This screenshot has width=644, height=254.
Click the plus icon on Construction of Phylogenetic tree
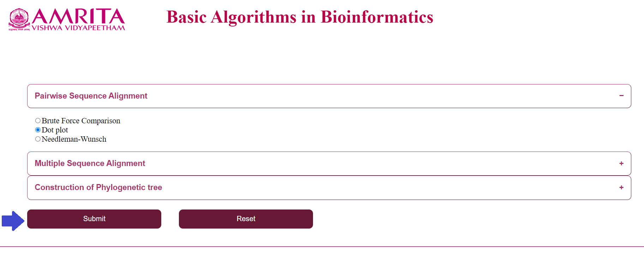[621, 187]
